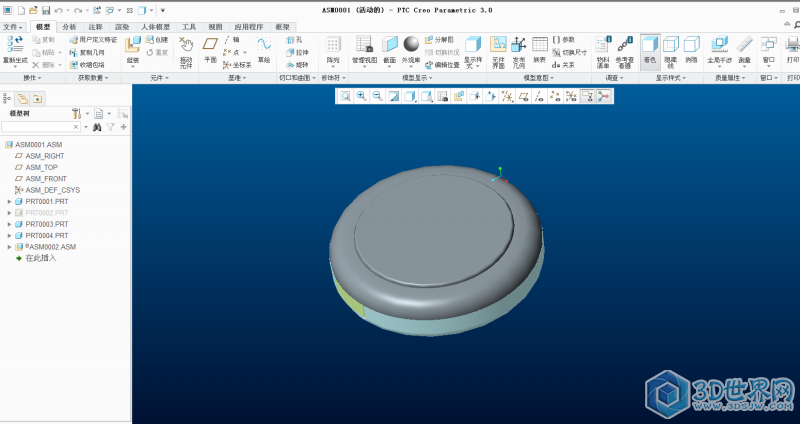Image resolution: width=800 pixels, height=424 pixels.
Task: Open the 注释 (Annotate) ribbon tab
Action: click(x=95, y=27)
